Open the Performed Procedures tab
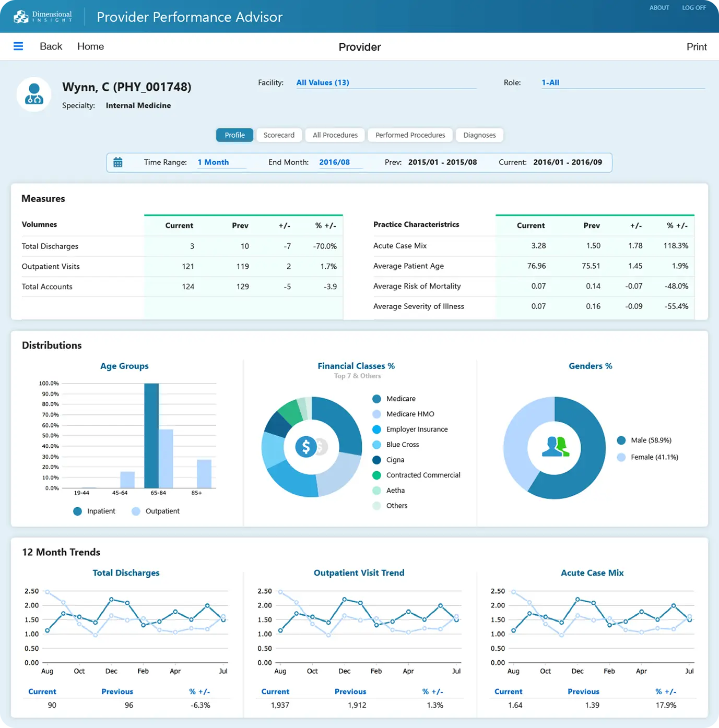 (x=410, y=135)
